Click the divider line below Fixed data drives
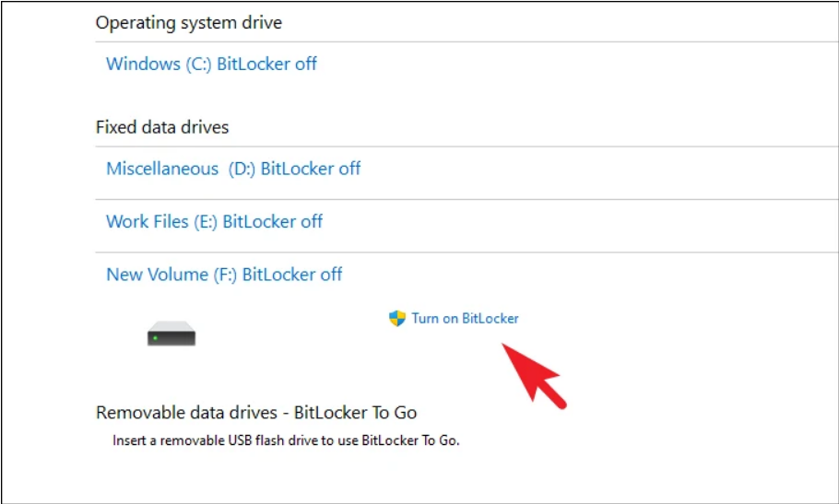 [x=461, y=147]
